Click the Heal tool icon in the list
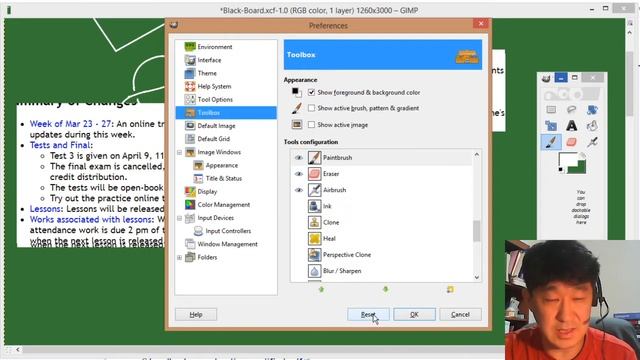 click(314, 238)
